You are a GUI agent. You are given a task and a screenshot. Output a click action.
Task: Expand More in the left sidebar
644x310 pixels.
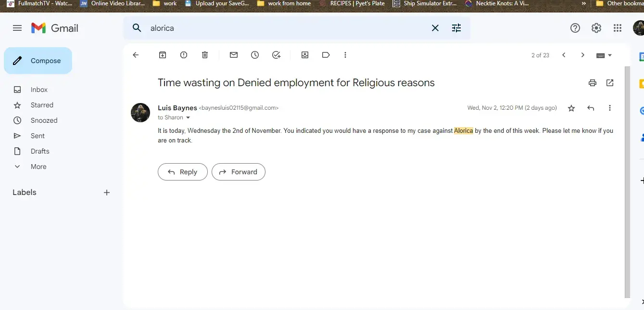coord(38,167)
